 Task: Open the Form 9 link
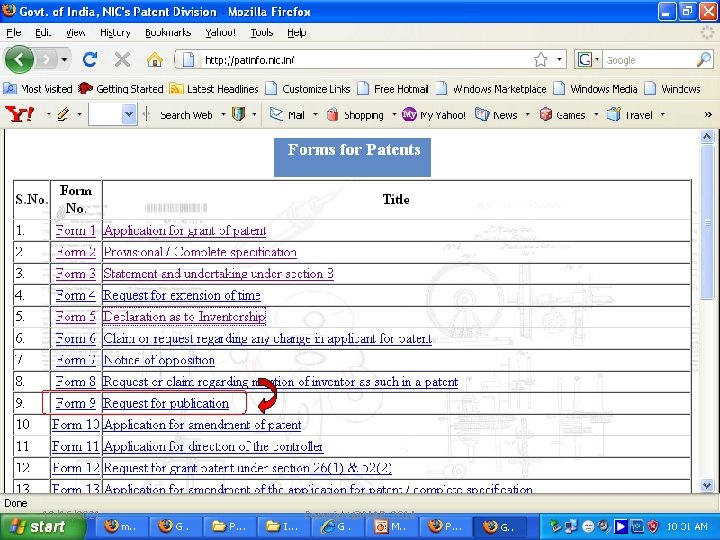[x=75, y=403]
